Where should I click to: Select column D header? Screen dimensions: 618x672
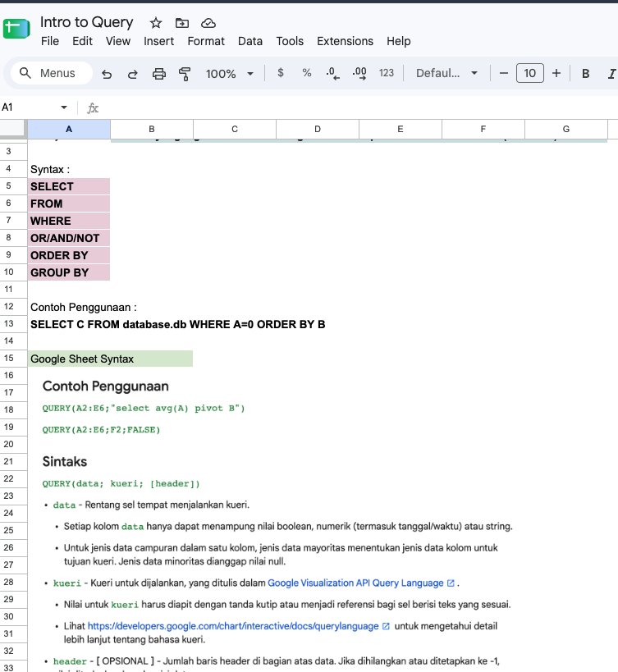pyautogui.click(x=318, y=129)
